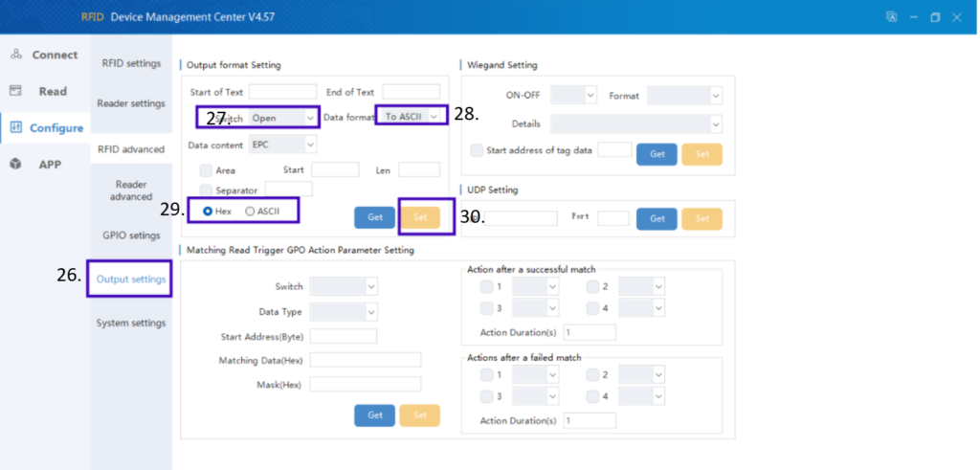Select the ASCII radio button
Image resolution: width=980 pixels, height=470 pixels.
point(250,212)
